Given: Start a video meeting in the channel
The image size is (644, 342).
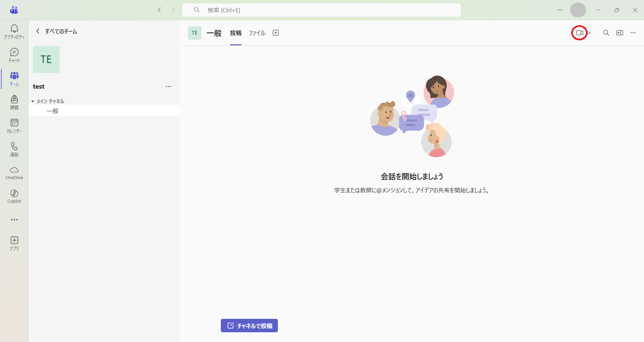Looking at the screenshot, I should pos(579,33).
